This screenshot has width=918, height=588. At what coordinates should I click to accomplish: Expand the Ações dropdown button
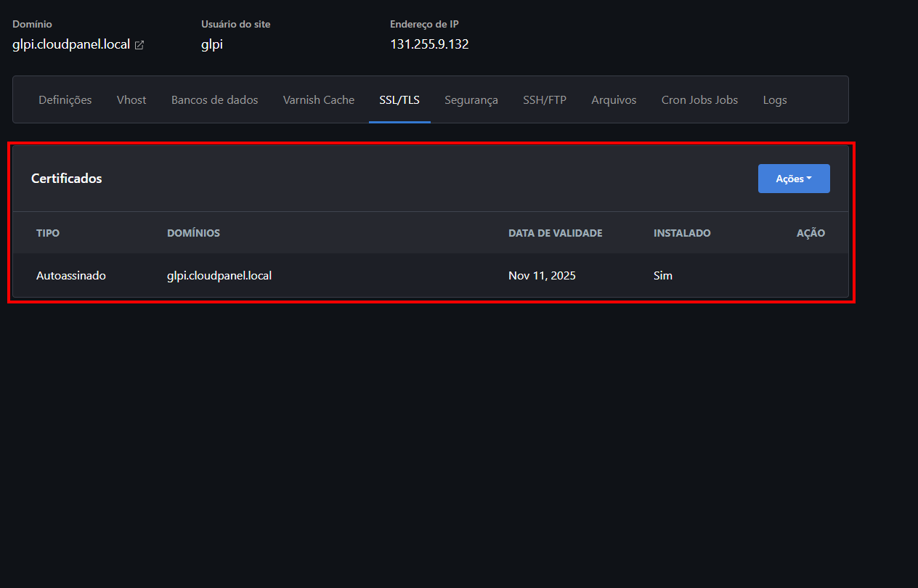coord(793,179)
